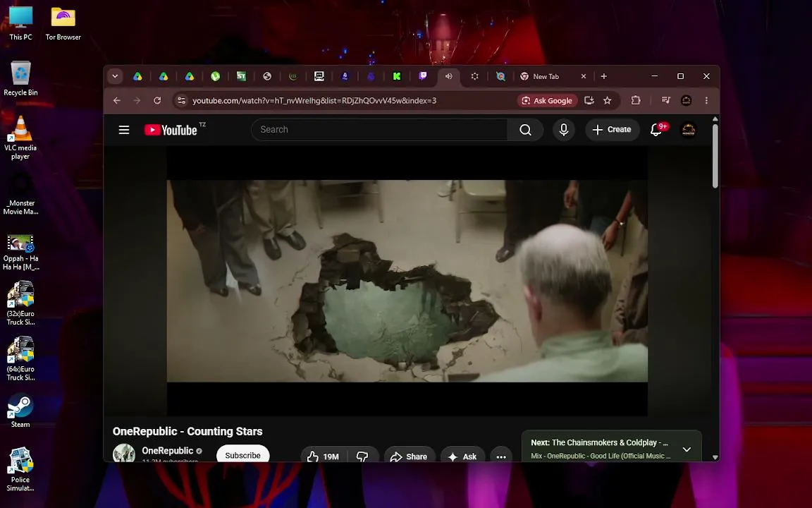
Task: Open YouTube notifications bell
Action: pos(657,130)
